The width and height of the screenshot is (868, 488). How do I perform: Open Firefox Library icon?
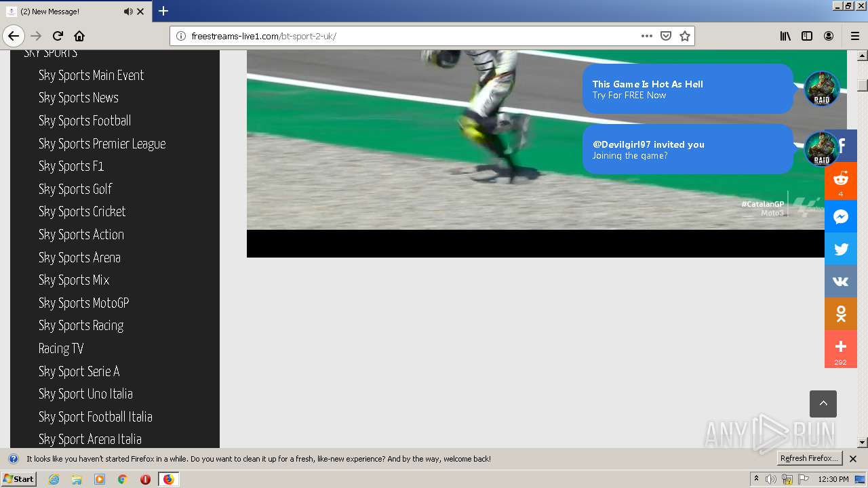click(x=785, y=36)
